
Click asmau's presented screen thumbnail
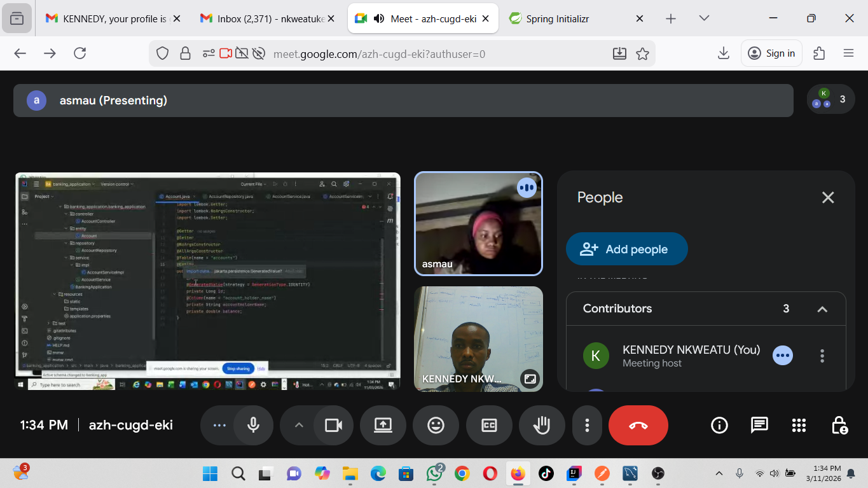(x=208, y=281)
